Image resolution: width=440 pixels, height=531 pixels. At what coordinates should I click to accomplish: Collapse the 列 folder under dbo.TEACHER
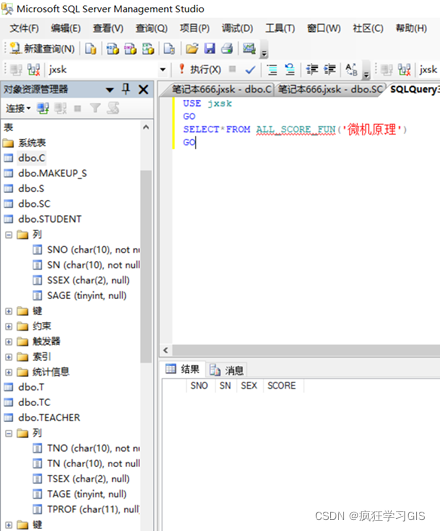(x=9, y=433)
